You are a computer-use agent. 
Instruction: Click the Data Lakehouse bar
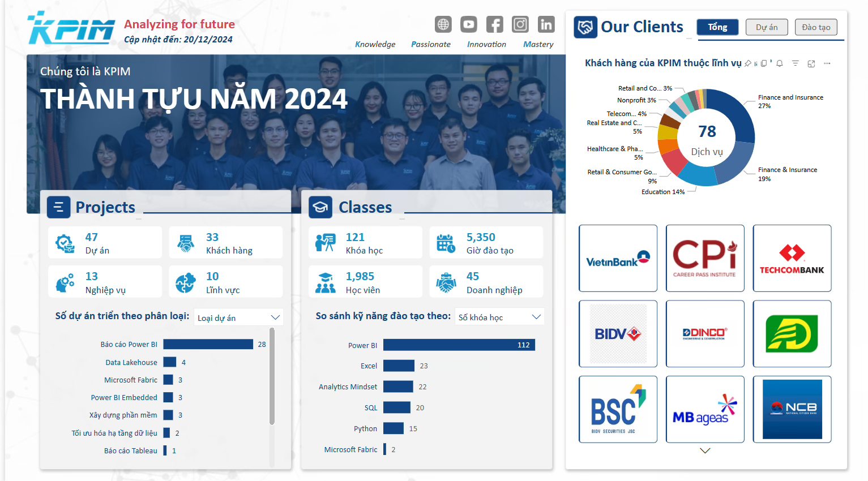[x=170, y=362]
